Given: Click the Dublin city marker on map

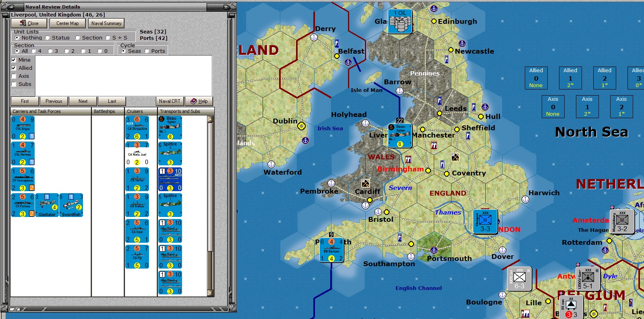Looking at the screenshot, I should pos(301,126).
